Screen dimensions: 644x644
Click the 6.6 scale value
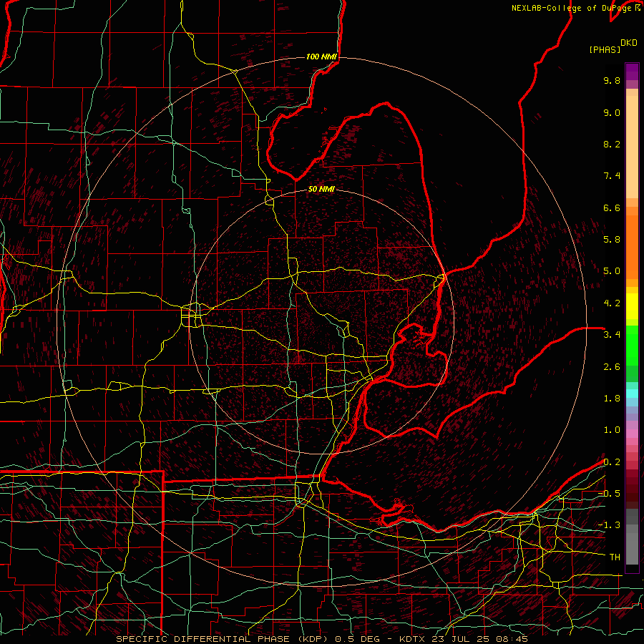tap(612, 208)
